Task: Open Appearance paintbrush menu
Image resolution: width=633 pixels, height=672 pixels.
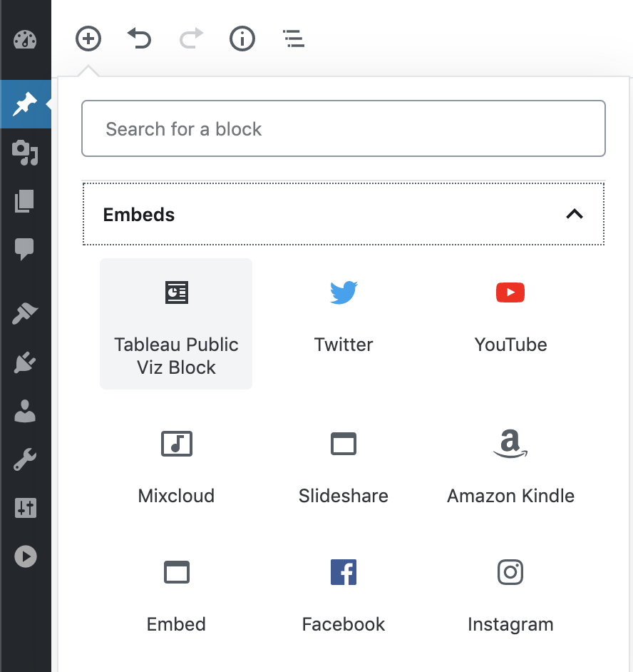Action: 25,313
